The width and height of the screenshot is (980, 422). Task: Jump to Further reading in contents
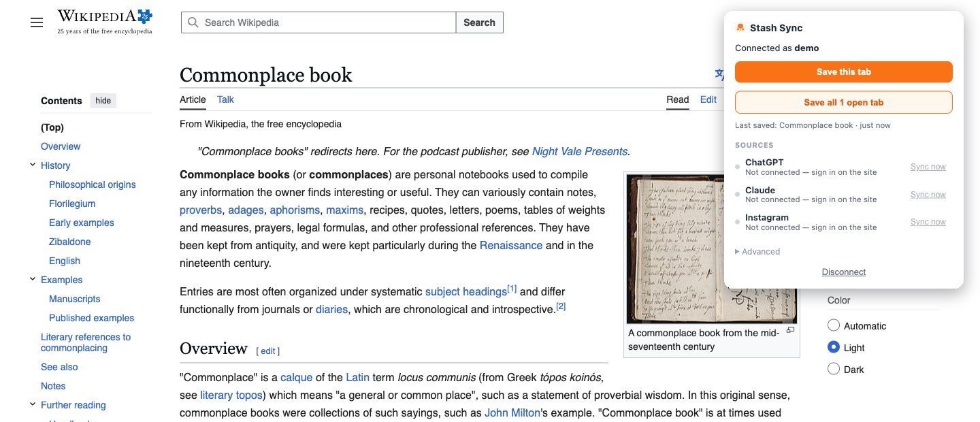pyautogui.click(x=73, y=405)
